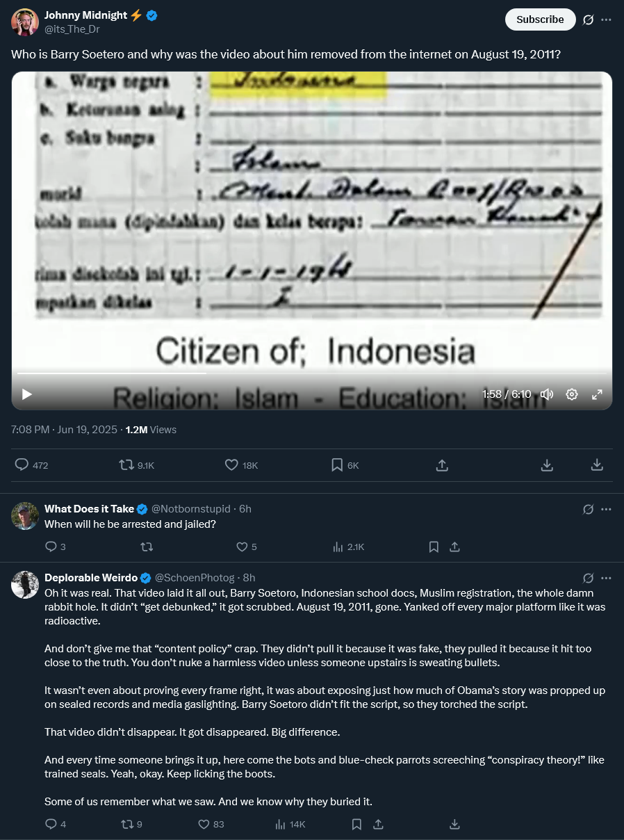
Task: Open more options on Deplorable Weirdo reply
Action: click(606, 578)
